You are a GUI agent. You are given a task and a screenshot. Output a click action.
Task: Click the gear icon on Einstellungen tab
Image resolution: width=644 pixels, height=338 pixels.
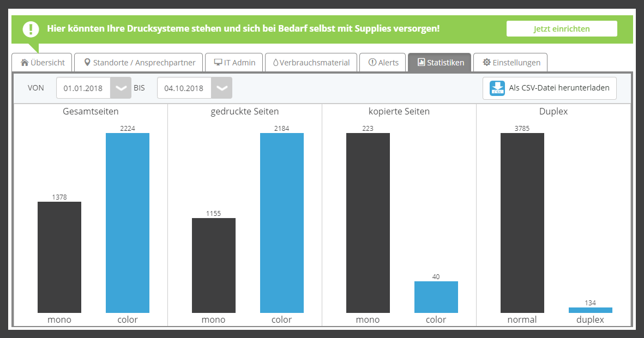pyautogui.click(x=487, y=63)
